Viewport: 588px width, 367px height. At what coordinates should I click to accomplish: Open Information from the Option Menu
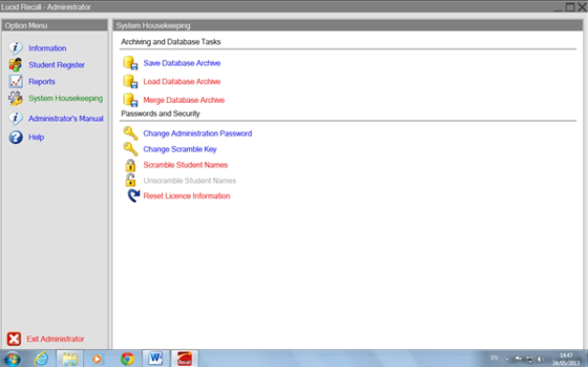[47, 48]
